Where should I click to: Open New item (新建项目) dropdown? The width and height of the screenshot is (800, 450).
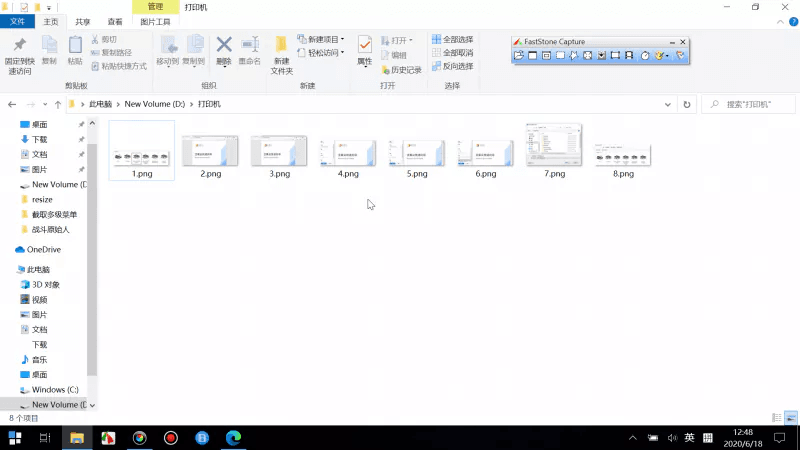pyautogui.click(x=321, y=39)
